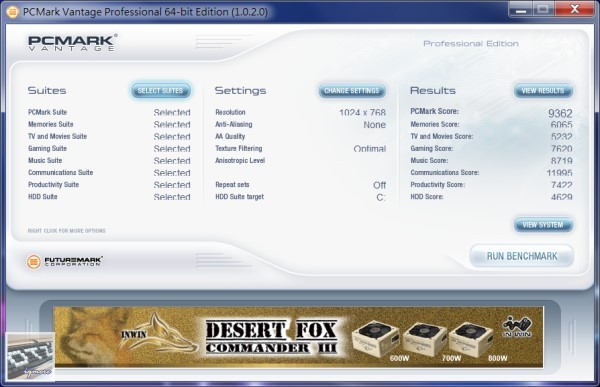Click the Desert Fox Commander III banner

(x=298, y=337)
